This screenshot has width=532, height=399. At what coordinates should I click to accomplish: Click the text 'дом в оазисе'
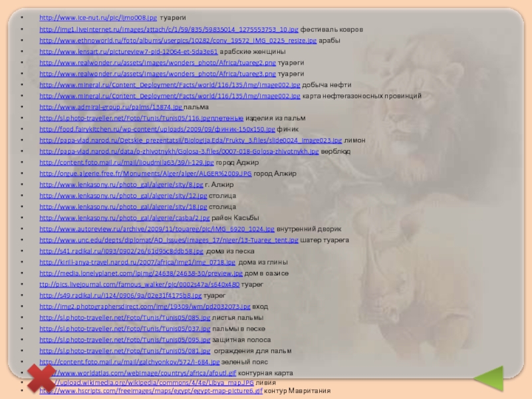267,273
